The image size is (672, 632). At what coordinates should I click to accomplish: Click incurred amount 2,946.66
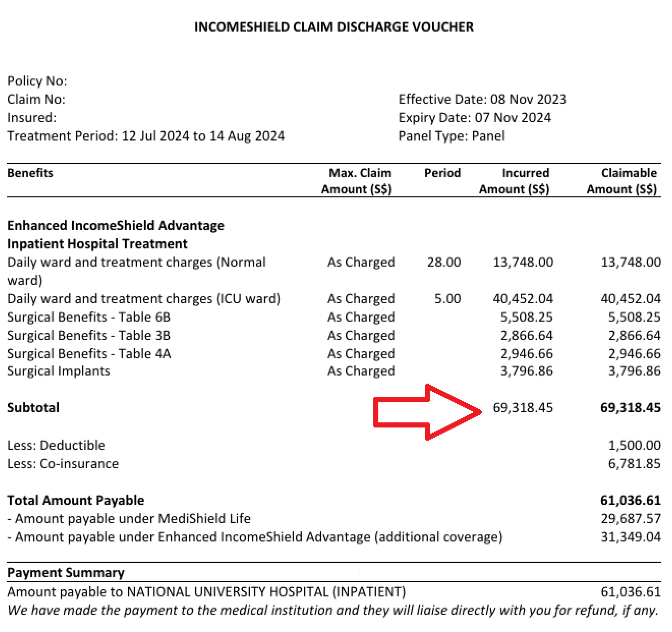click(x=526, y=354)
